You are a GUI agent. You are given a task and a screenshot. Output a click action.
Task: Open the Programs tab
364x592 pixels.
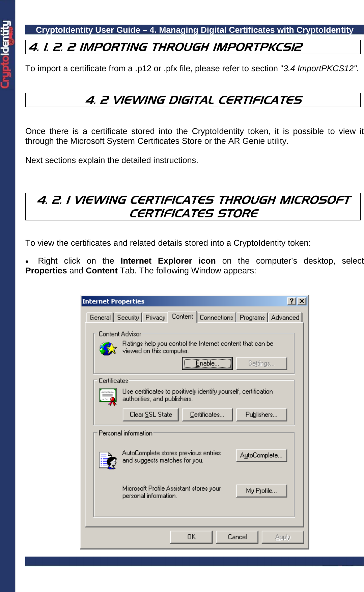point(252,318)
